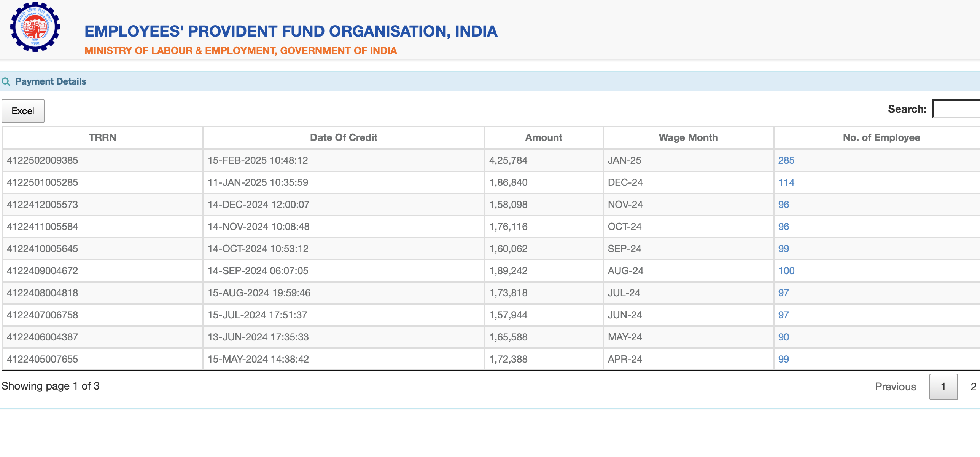Select TRRN 4122411005584 cell
This screenshot has width=980, height=457.
click(x=102, y=227)
